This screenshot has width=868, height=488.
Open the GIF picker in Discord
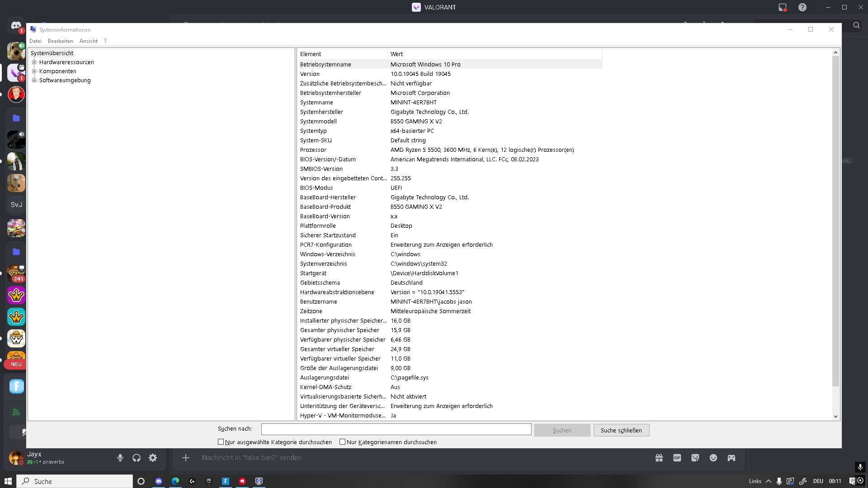(677, 458)
